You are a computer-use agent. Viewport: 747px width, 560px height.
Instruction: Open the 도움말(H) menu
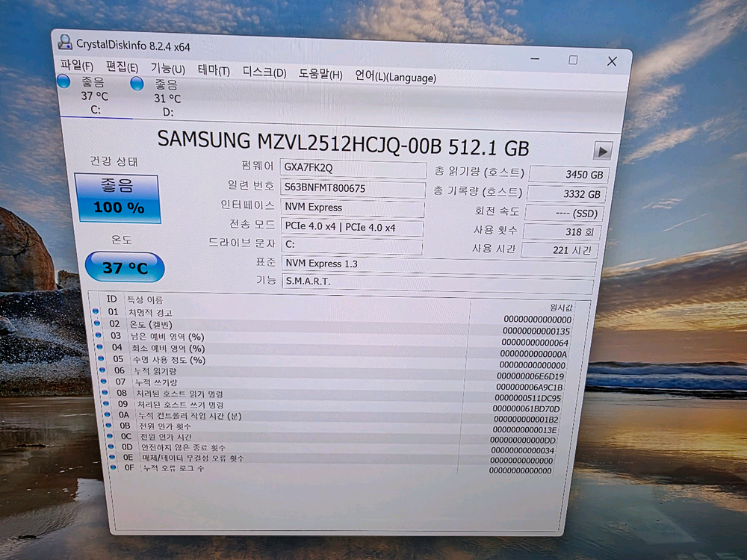pyautogui.click(x=320, y=74)
